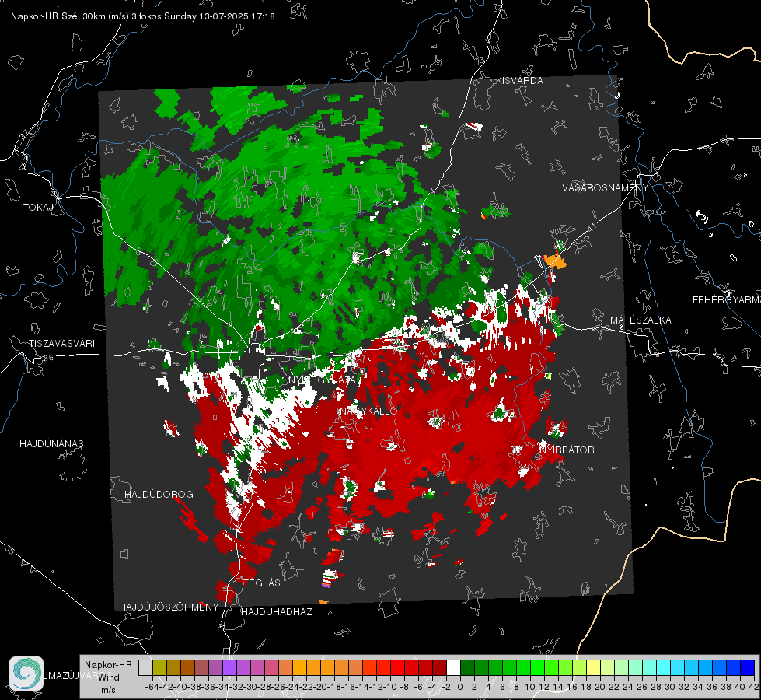Click the legend value 42

(754, 687)
